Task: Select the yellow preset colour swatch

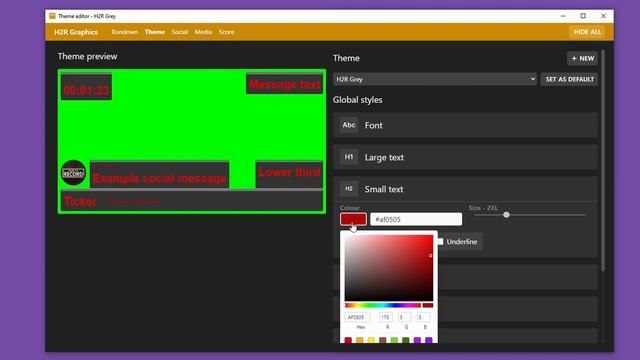Action: point(371,340)
